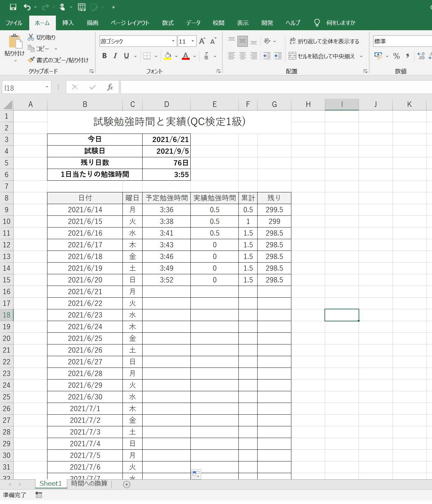Click the autofill options icon near row 31
The width and height of the screenshot is (432, 504).
pos(196,474)
